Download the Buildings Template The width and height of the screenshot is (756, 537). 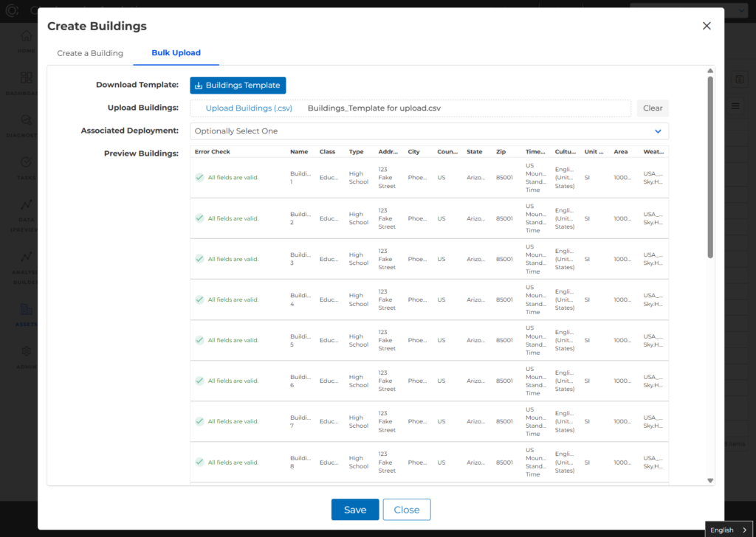tap(238, 85)
